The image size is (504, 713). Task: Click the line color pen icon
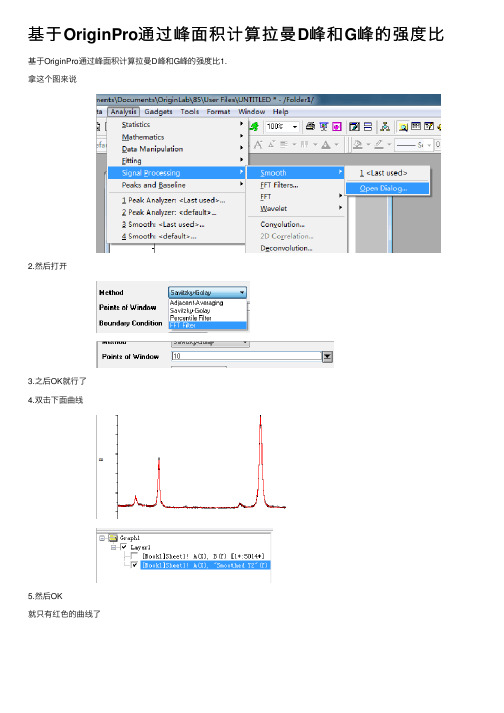click(378, 145)
